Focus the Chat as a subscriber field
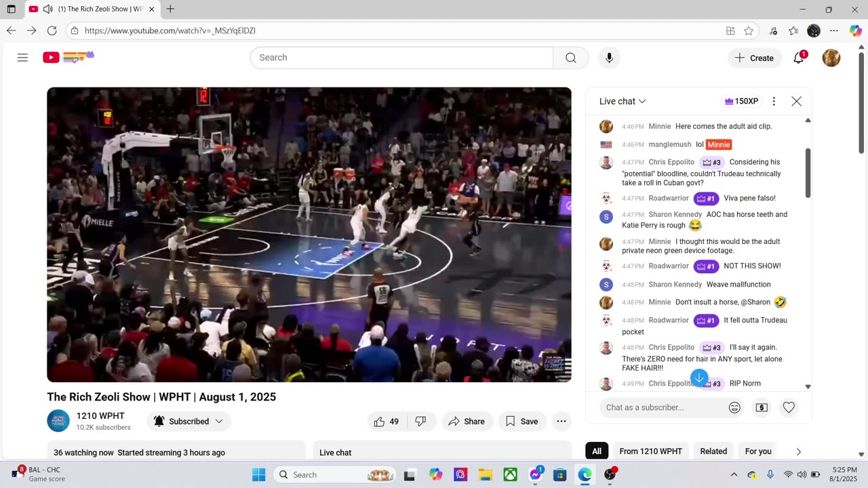Image resolution: width=868 pixels, height=488 pixels. pyautogui.click(x=663, y=407)
